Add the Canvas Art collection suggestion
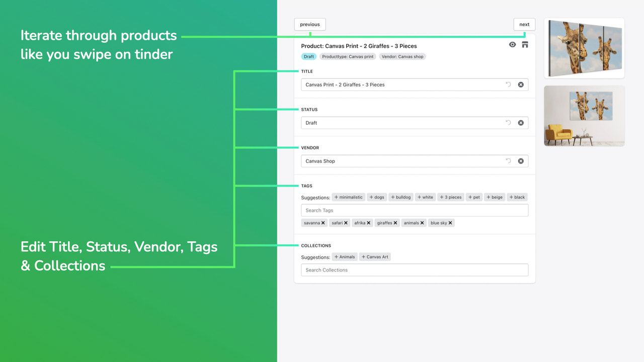Image resolution: width=644 pixels, height=362 pixels. [375, 256]
